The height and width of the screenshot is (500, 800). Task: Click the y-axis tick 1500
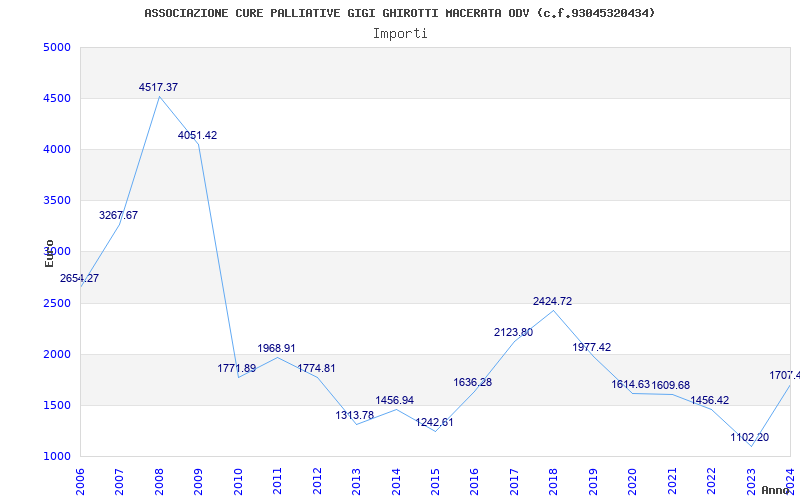57,406
